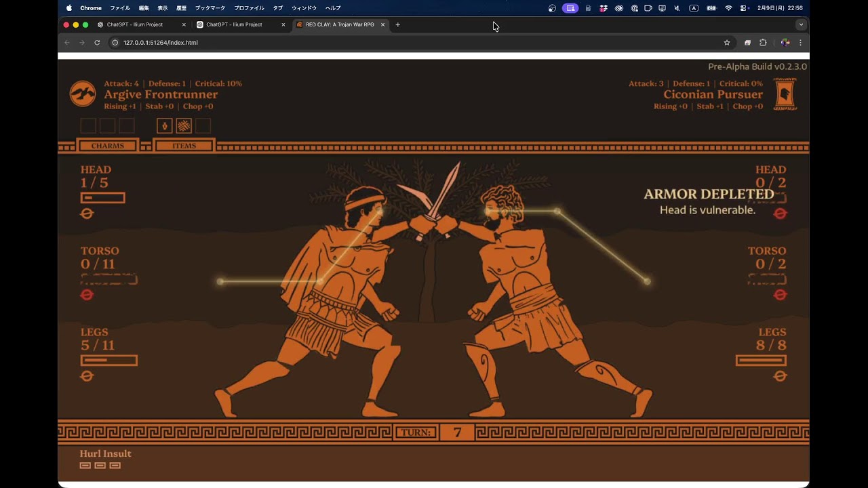Click the address bar URL

[161, 43]
